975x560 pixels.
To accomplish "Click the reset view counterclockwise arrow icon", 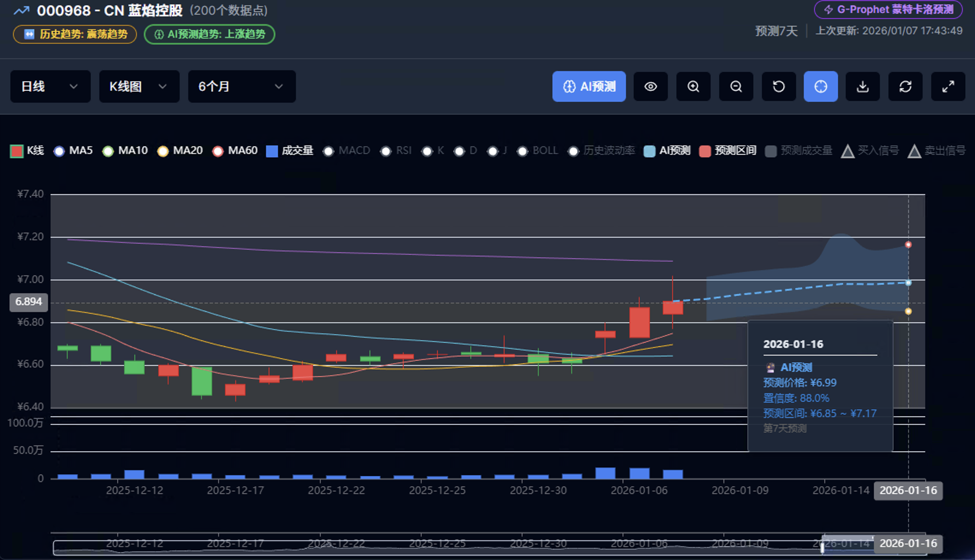I will click(x=779, y=86).
